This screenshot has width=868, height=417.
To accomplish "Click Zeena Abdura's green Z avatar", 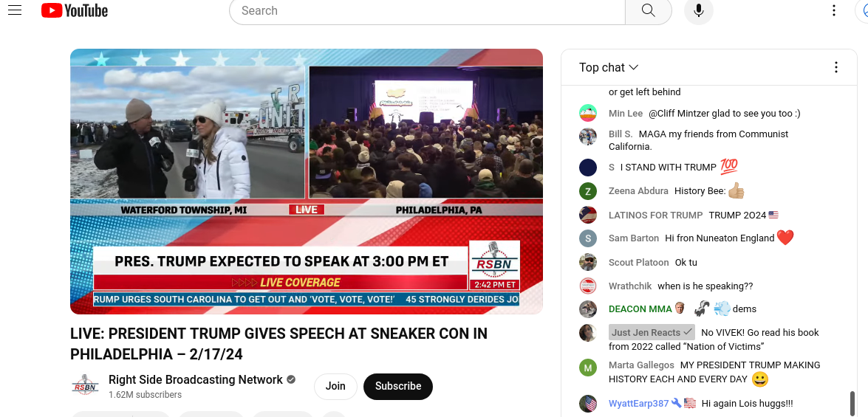I will coord(588,191).
